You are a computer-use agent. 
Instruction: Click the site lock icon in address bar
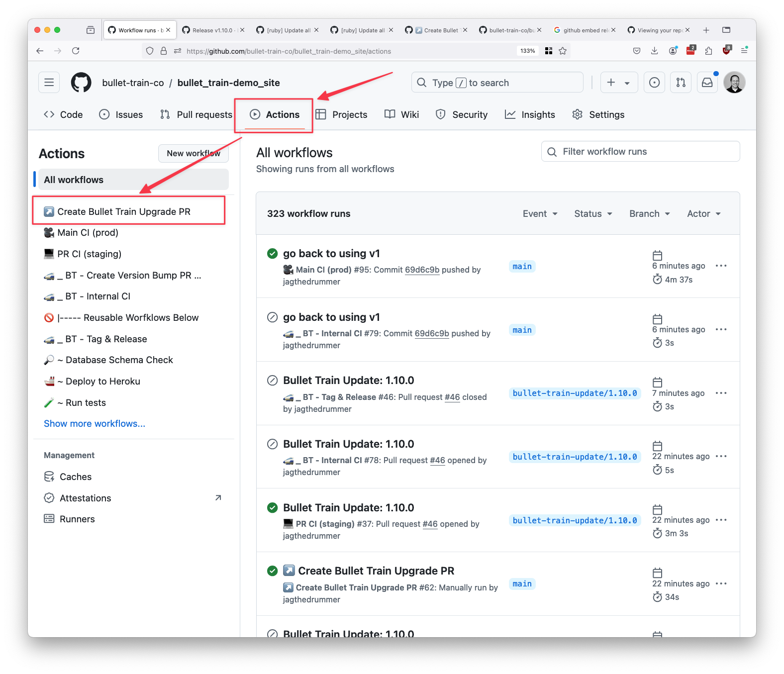tap(163, 51)
